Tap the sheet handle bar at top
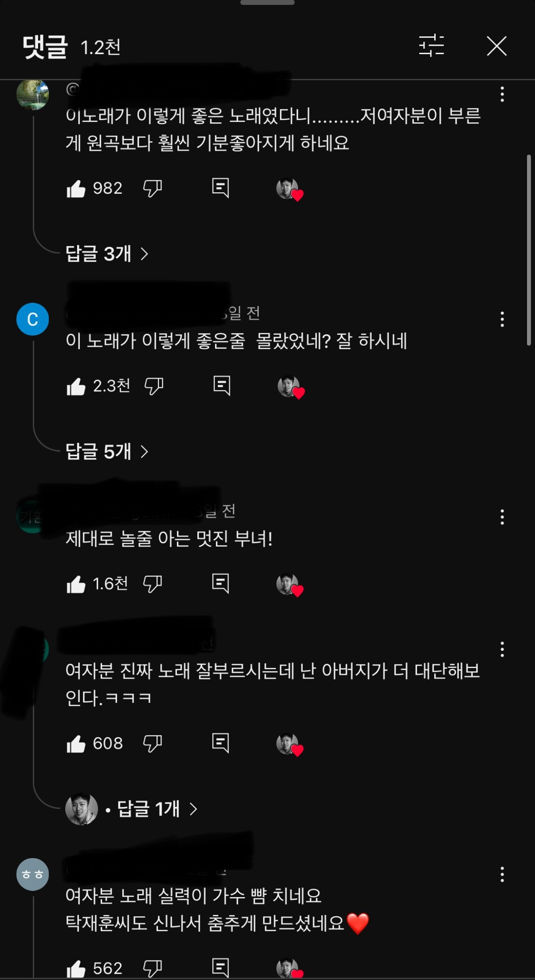Screen dimensions: 535x980 267,2
